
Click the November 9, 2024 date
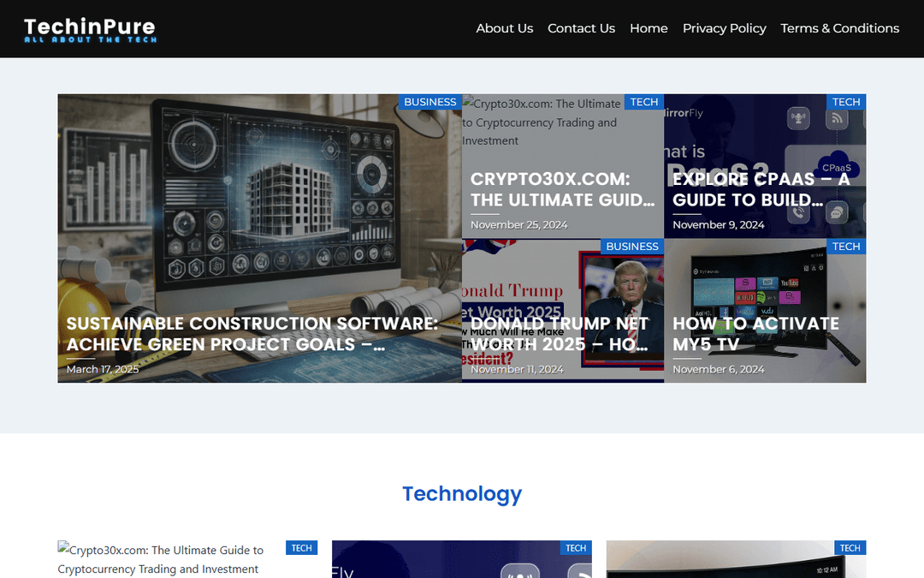click(719, 224)
